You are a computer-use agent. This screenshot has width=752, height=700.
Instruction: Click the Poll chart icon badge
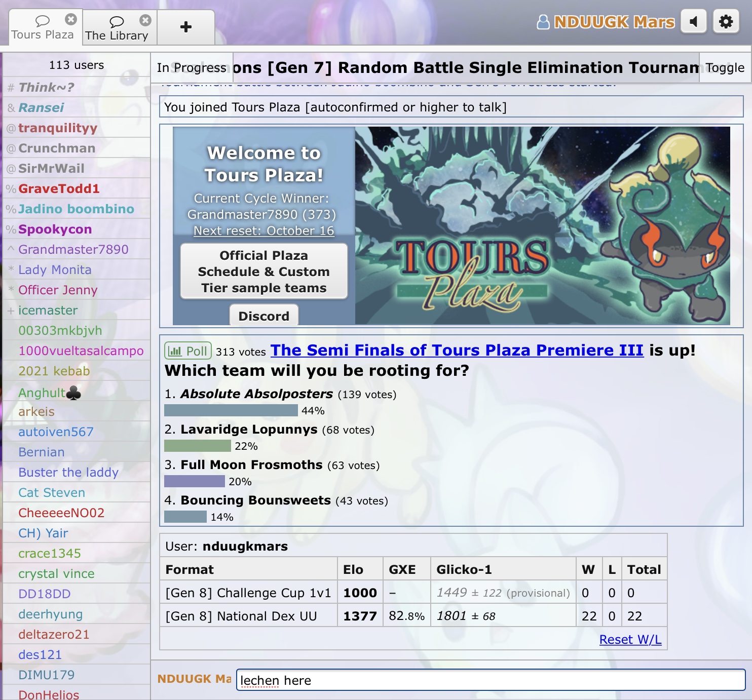pos(187,351)
